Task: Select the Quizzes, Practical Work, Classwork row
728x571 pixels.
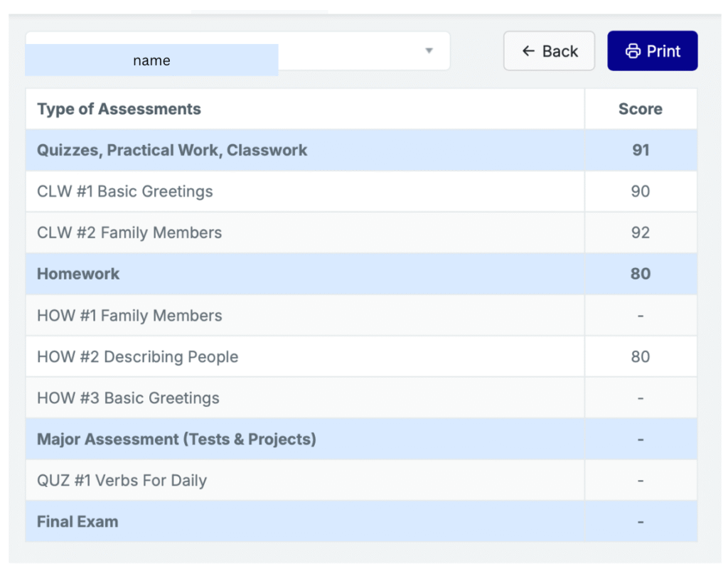Action: tap(172, 150)
